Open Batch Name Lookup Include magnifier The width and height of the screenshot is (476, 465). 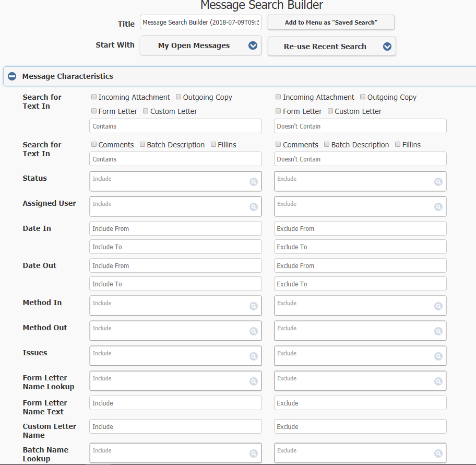254,454
